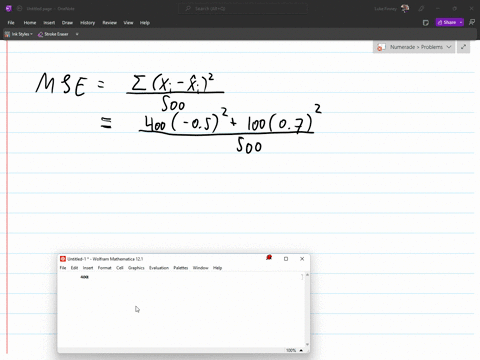Open the Insert tab in OneNote
This screenshot has height=360, width=480.
(x=49, y=23)
